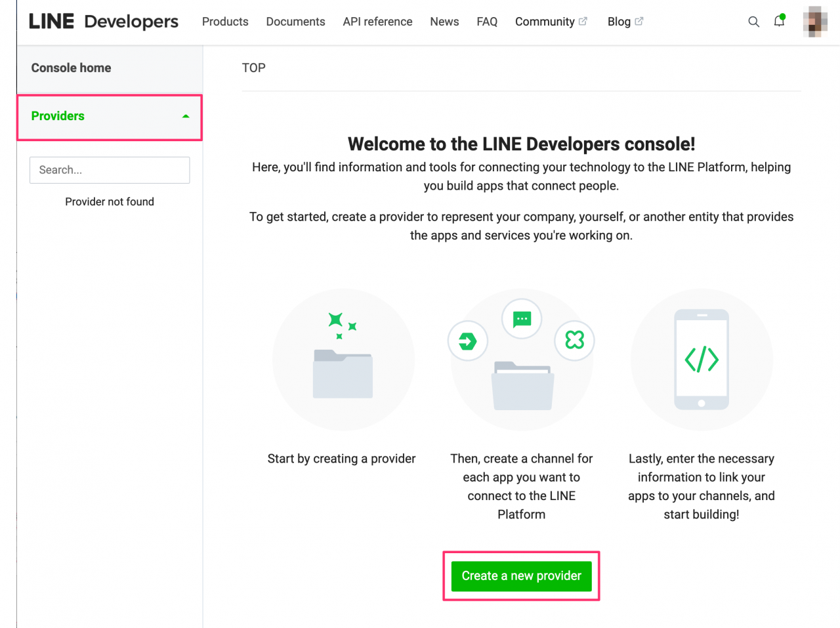Open the Products menu
The image size is (840, 628).
(225, 22)
